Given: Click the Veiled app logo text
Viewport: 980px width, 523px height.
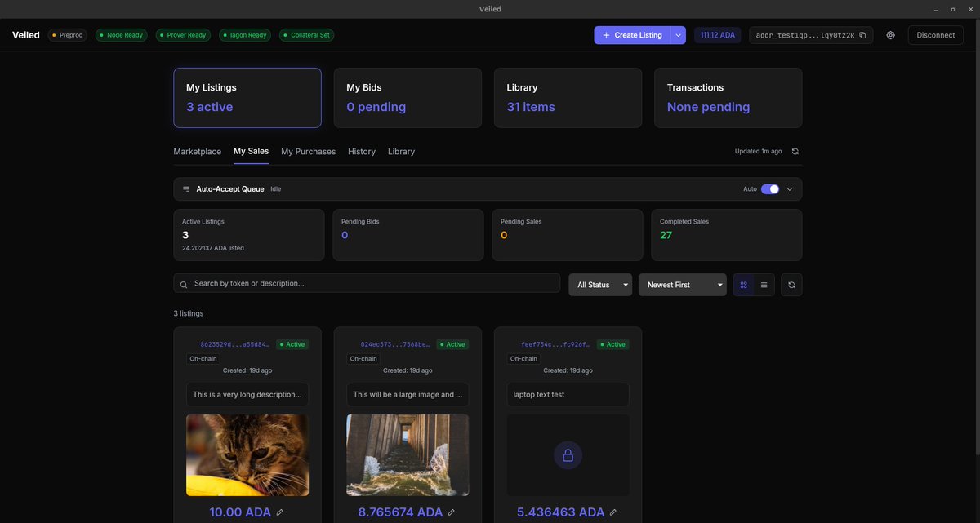Looking at the screenshot, I should pos(26,35).
